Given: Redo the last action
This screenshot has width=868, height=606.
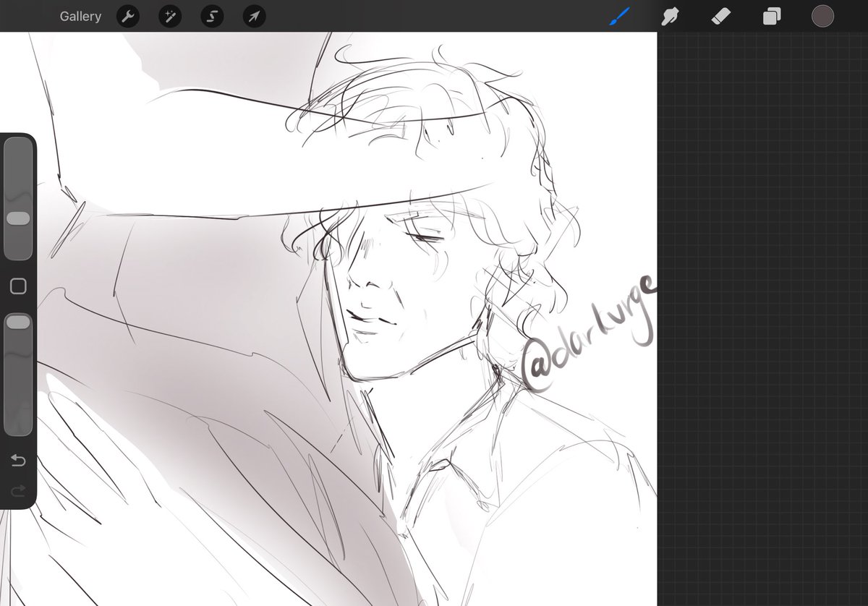Looking at the screenshot, I should (x=18, y=492).
